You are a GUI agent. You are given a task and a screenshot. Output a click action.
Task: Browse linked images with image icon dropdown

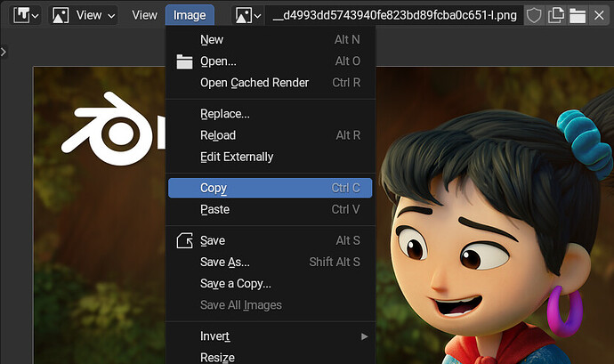point(248,15)
